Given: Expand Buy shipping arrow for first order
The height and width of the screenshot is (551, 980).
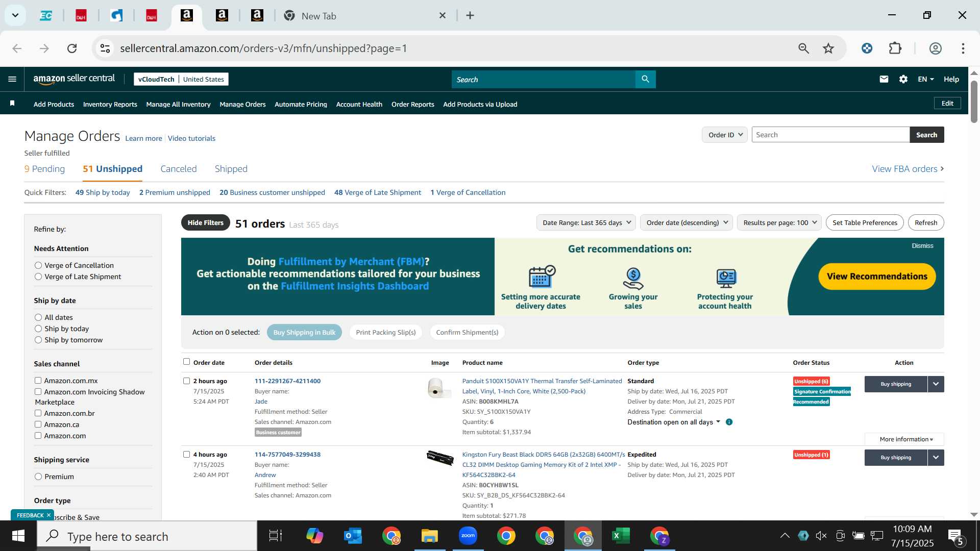Looking at the screenshot, I should point(936,384).
